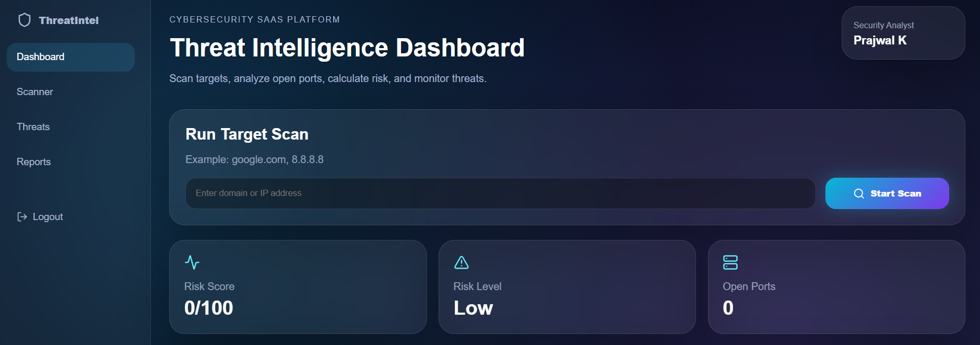Viewport: 980px width, 345px height.
Task: Click the scan targets description subtitle
Action: pyautogui.click(x=328, y=78)
